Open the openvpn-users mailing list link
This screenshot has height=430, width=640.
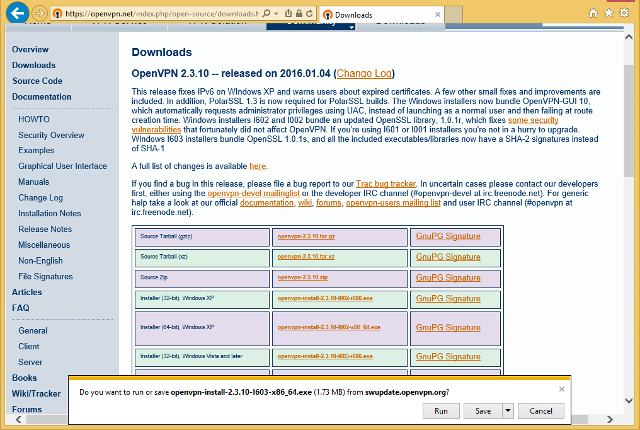(x=393, y=203)
